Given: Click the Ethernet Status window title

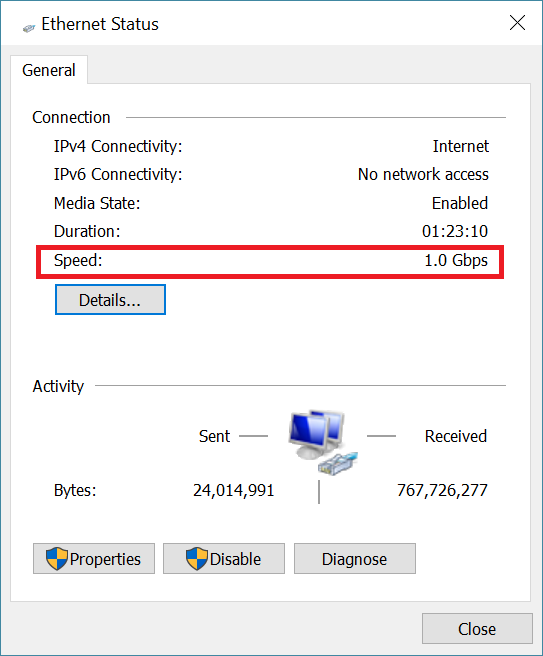Looking at the screenshot, I should click(x=100, y=24).
